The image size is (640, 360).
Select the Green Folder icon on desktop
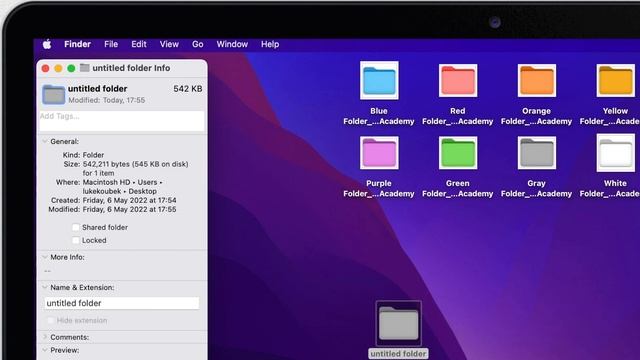[458, 153]
